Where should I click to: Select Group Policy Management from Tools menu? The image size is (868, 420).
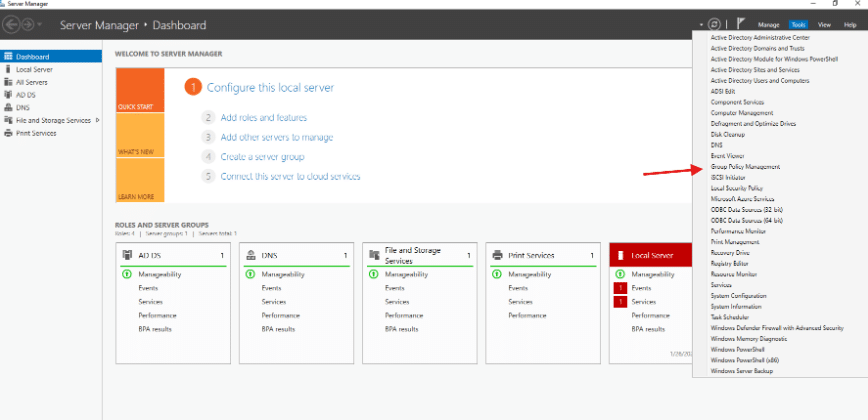point(745,166)
